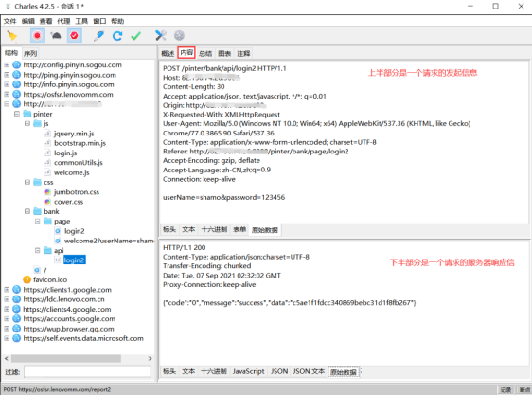Collapse the css folder

(27, 182)
